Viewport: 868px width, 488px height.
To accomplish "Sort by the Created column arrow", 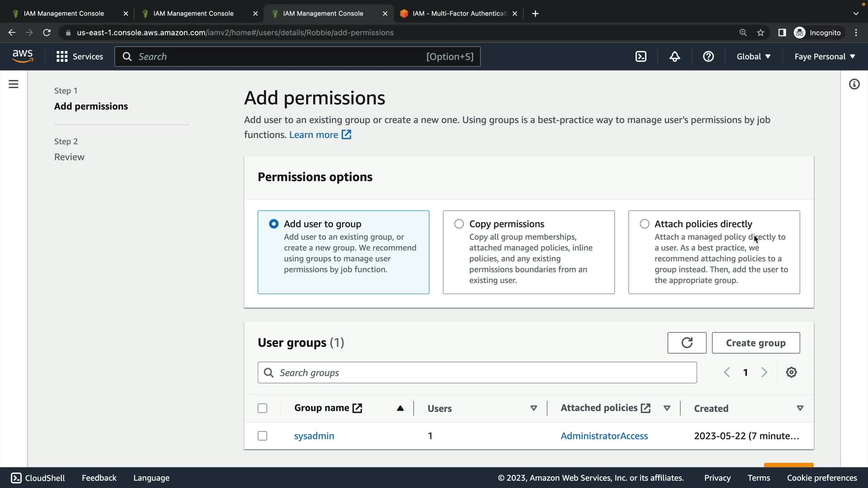I will [800, 408].
